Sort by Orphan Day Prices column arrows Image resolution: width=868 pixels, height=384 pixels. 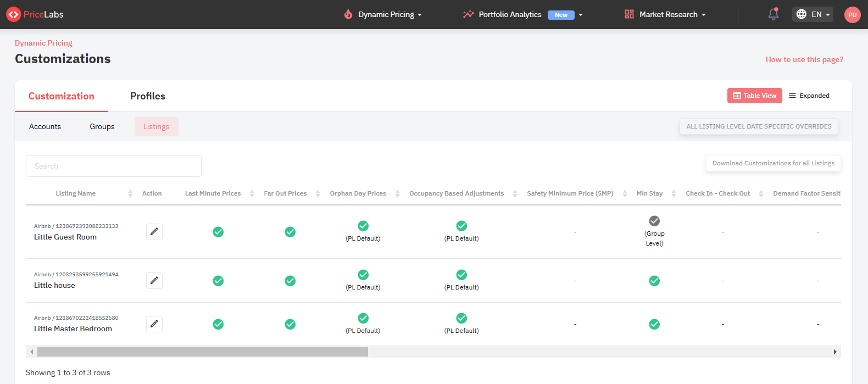click(x=397, y=193)
